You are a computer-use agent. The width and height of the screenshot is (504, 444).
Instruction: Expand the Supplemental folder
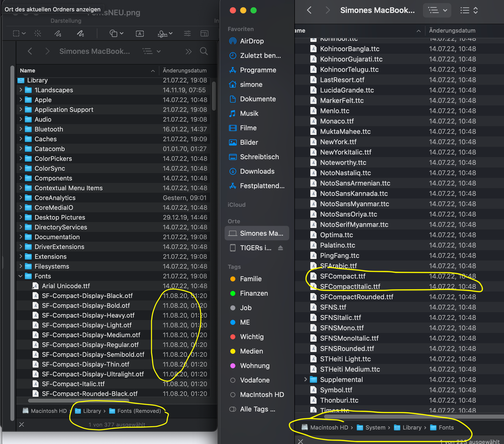[x=305, y=380]
